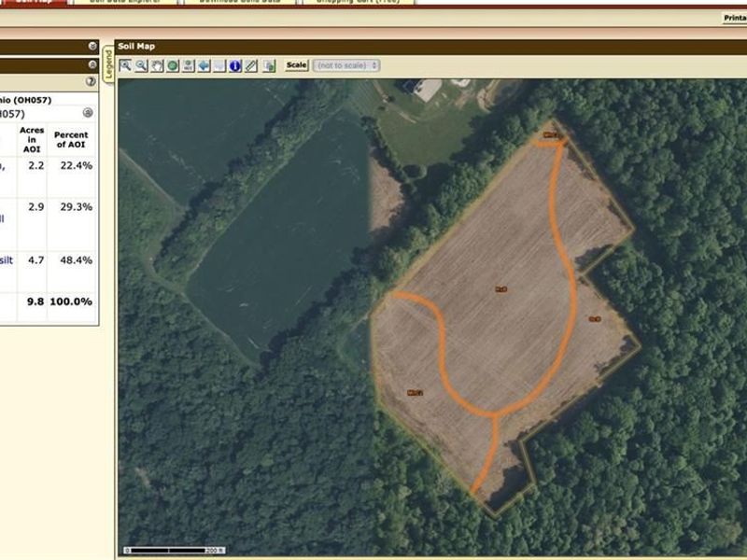Go to Download Soils Data tab
Screen dimensions: 747x560
238,2
